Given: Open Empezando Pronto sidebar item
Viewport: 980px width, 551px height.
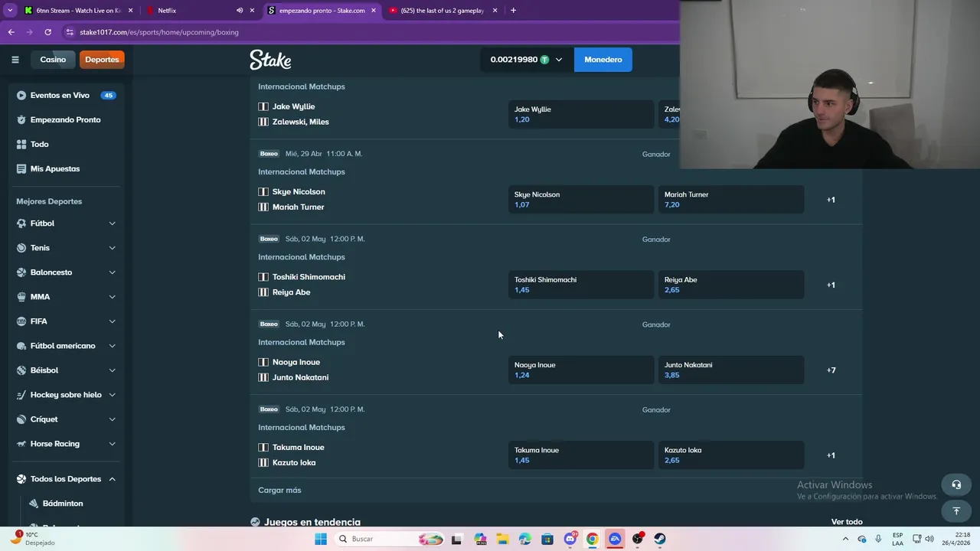Looking at the screenshot, I should tap(66, 120).
